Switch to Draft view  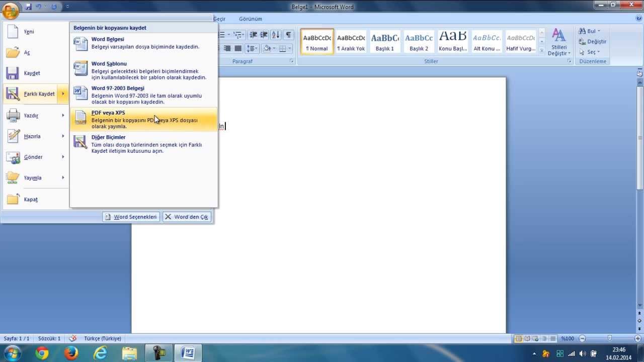[x=553, y=339]
